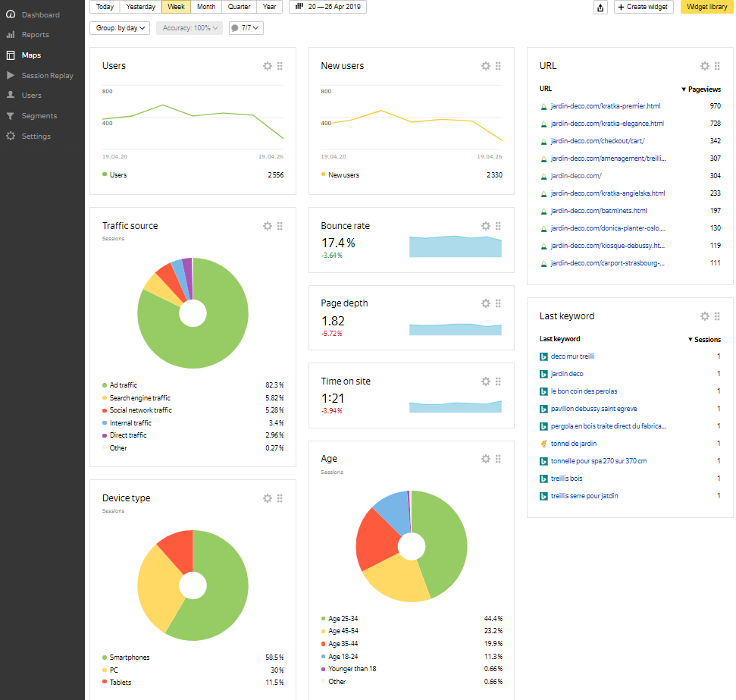Image resolution: width=736 pixels, height=700 pixels.
Task: Open jardin-deco.com/checkout/cart/ link
Action: 597,141
